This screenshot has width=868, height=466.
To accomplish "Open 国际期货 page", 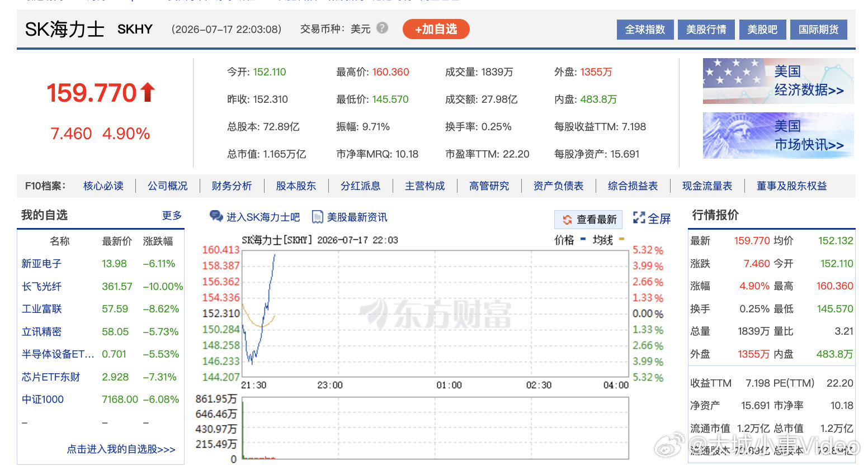I will (818, 30).
